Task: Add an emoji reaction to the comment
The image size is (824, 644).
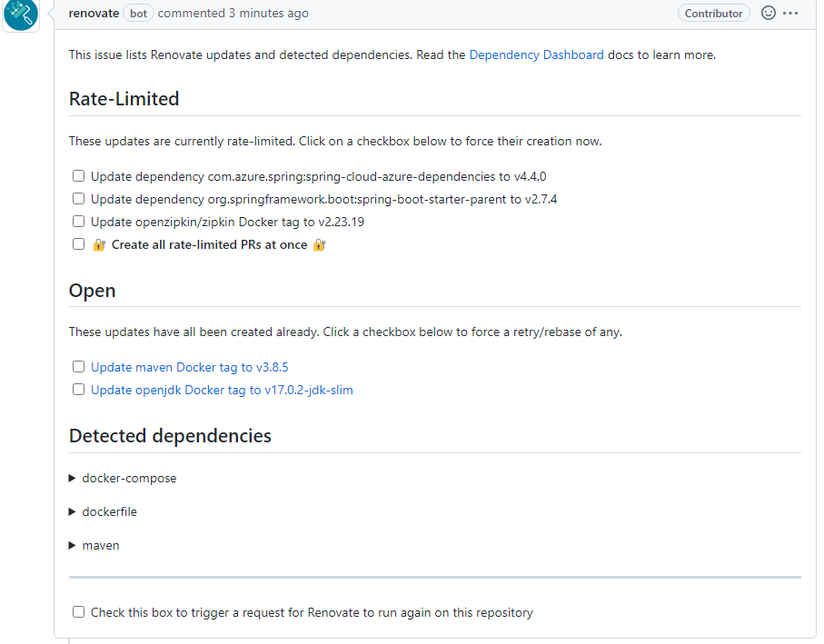Action: click(x=769, y=13)
